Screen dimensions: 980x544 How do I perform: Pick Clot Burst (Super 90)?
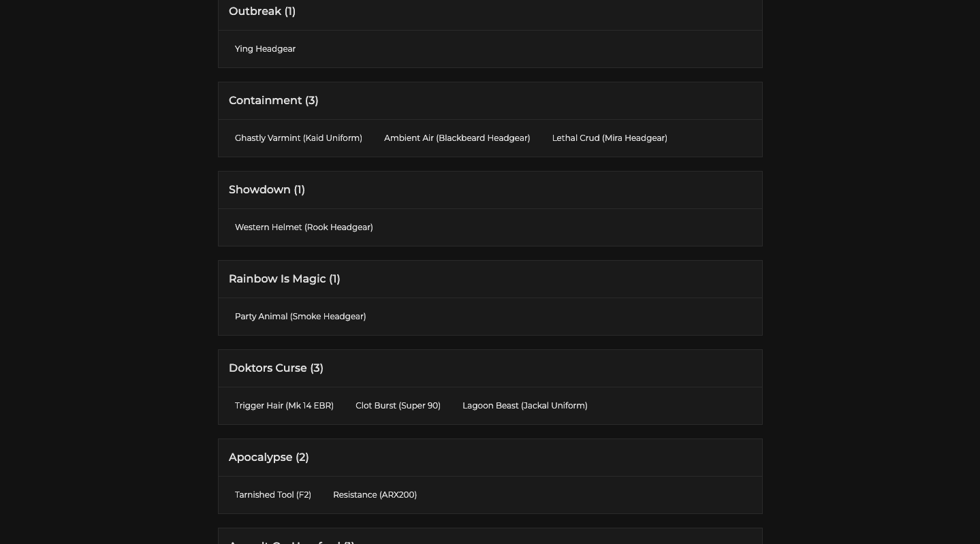[398, 406]
